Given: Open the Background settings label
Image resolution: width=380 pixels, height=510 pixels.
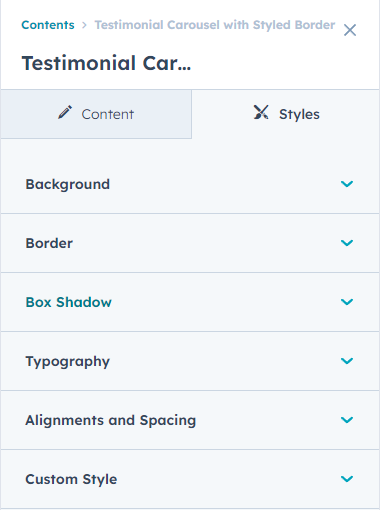Looking at the screenshot, I should (68, 184).
